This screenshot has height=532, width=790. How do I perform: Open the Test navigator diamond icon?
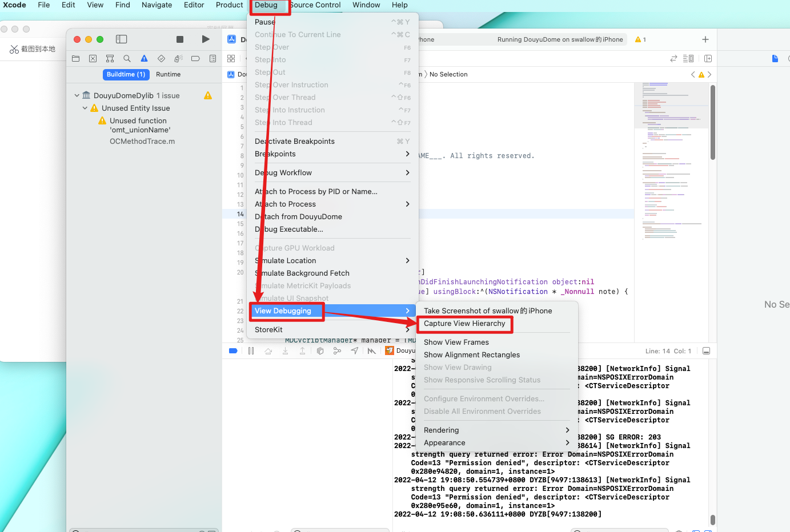click(x=161, y=58)
